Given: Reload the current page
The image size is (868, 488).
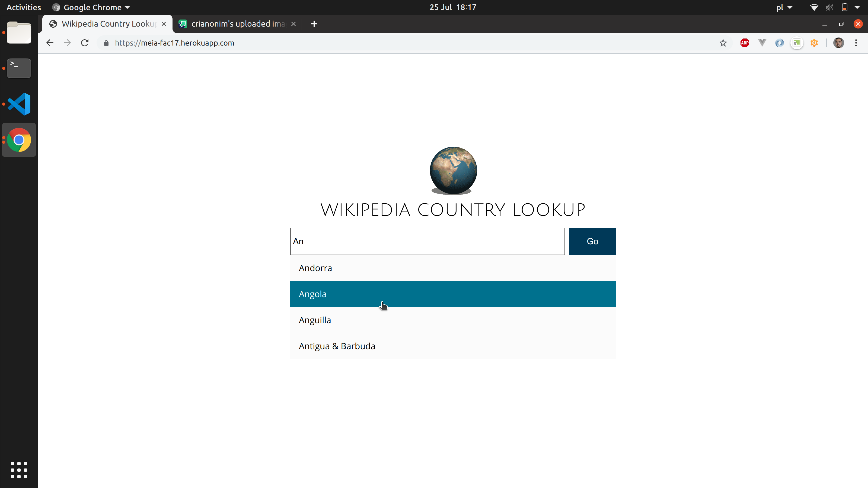Looking at the screenshot, I should coord(85,43).
